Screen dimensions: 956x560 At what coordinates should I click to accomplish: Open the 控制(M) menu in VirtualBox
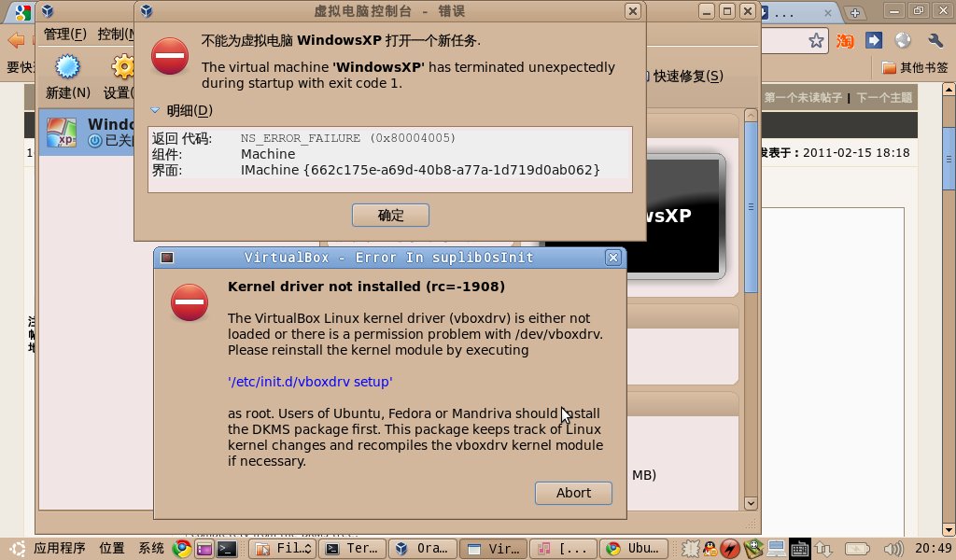pos(116,35)
